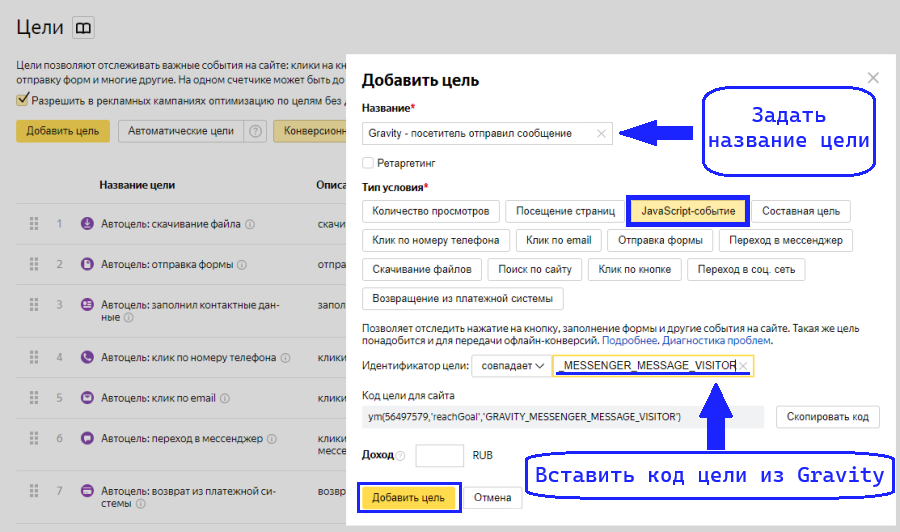The image size is (900, 532).
Task: Open the goals help book icon
Action: point(84,28)
